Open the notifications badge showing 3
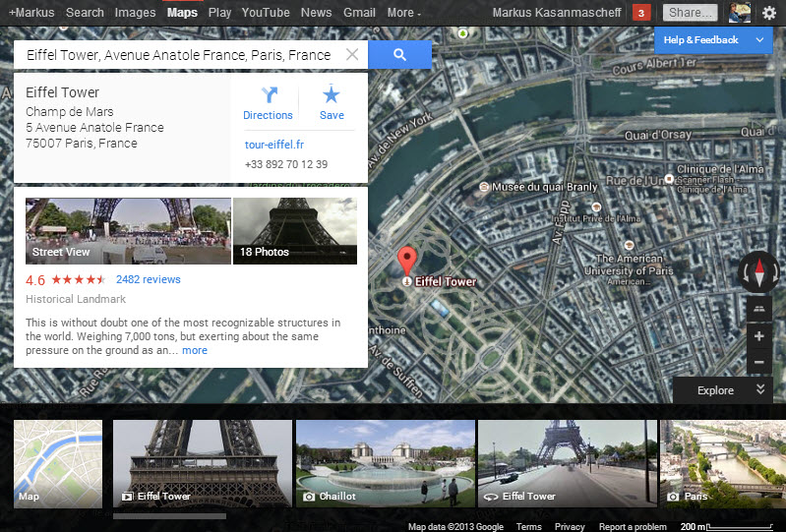786x532 pixels. (641, 13)
